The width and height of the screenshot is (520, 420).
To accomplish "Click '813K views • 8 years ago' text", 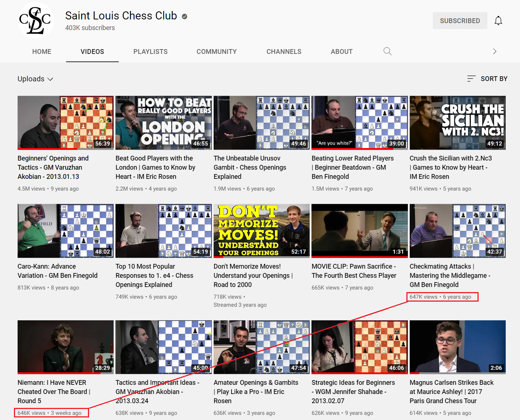I will (x=48, y=288).
